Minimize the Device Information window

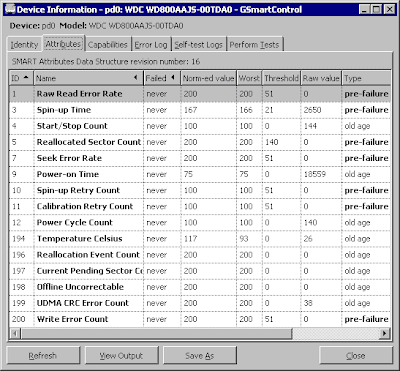click(x=364, y=10)
